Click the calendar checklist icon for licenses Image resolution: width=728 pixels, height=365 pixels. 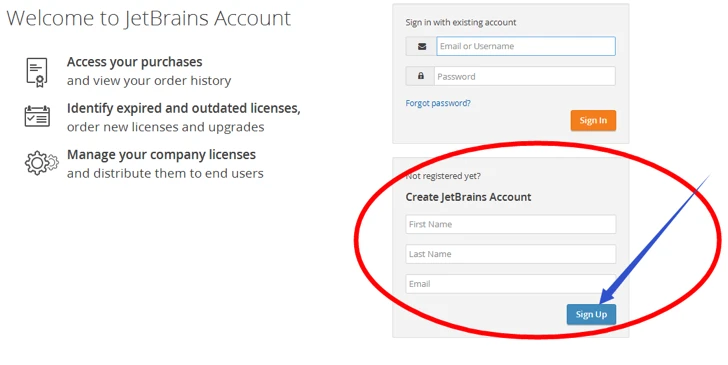point(37,117)
